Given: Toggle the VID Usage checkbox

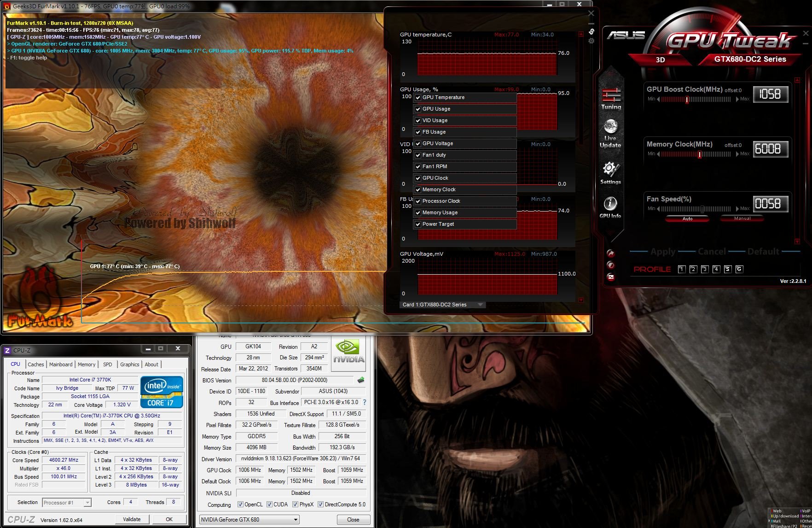Looking at the screenshot, I should [418, 121].
